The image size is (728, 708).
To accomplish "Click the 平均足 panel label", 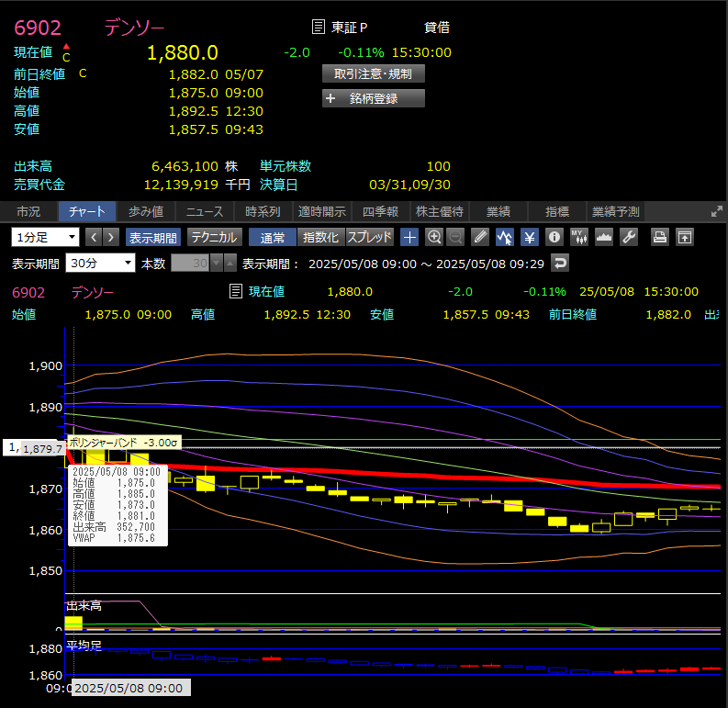I will tap(84, 646).
